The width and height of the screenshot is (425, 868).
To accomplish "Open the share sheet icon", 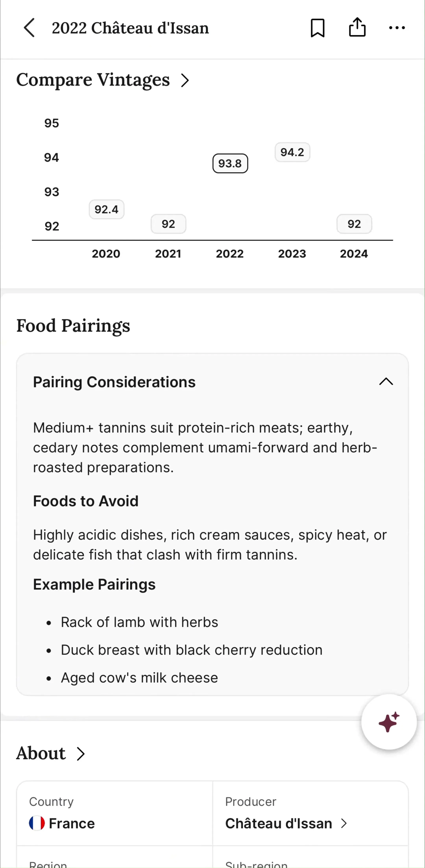I will (357, 27).
